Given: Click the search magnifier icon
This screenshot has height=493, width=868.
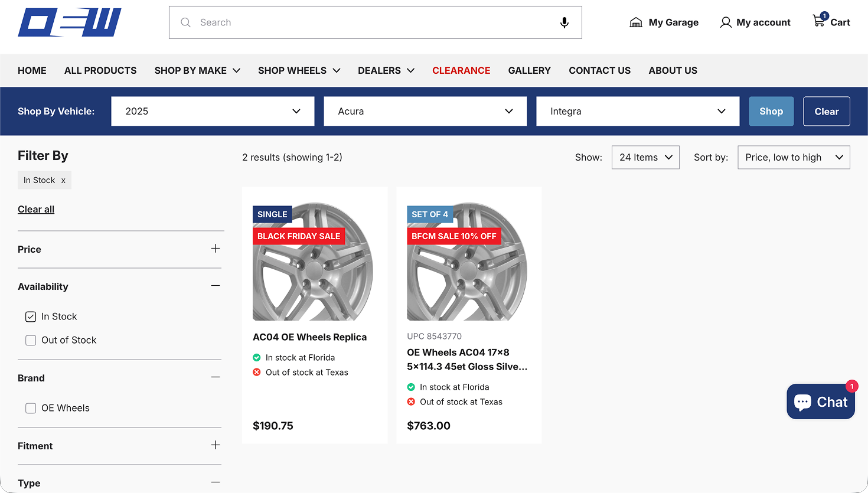Looking at the screenshot, I should (x=185, y=22).
